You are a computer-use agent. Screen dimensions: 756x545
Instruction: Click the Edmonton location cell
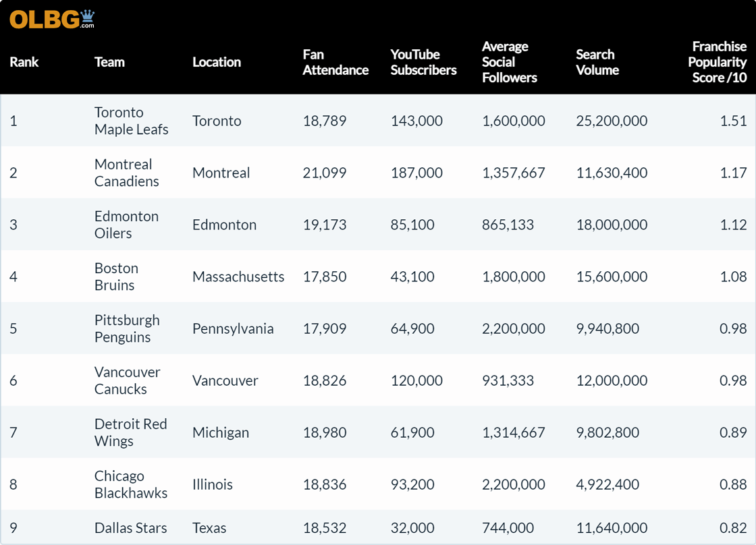[224, 225]
